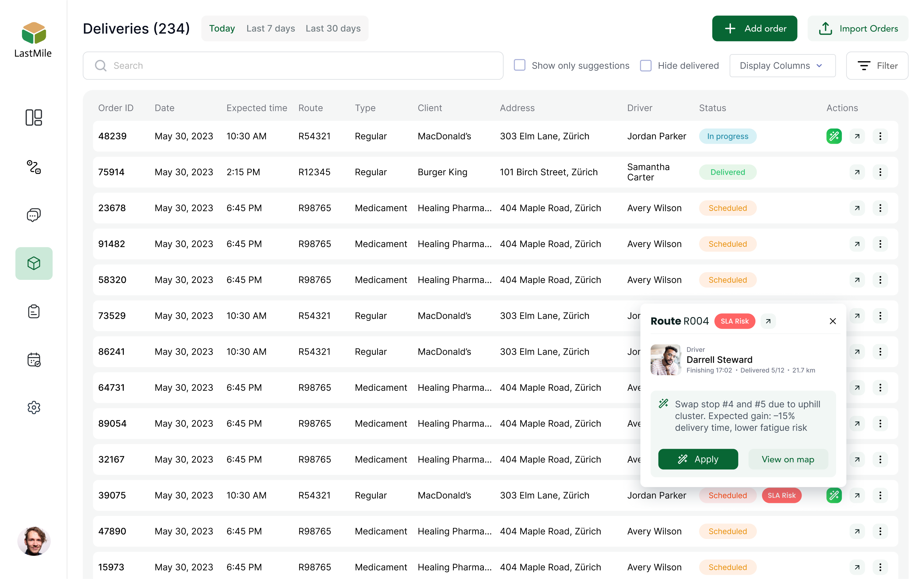Switch to Last 7 days tab
The width and height of the screenshot is (924, 579).
[270, 29]
